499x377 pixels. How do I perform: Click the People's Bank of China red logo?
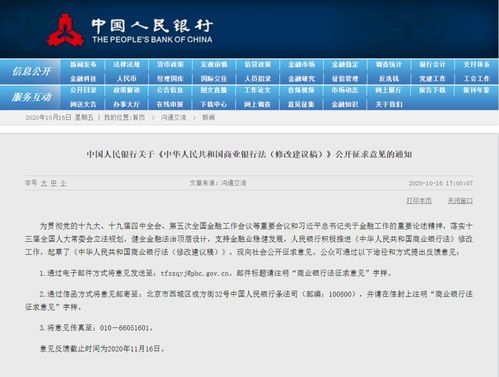65,30
